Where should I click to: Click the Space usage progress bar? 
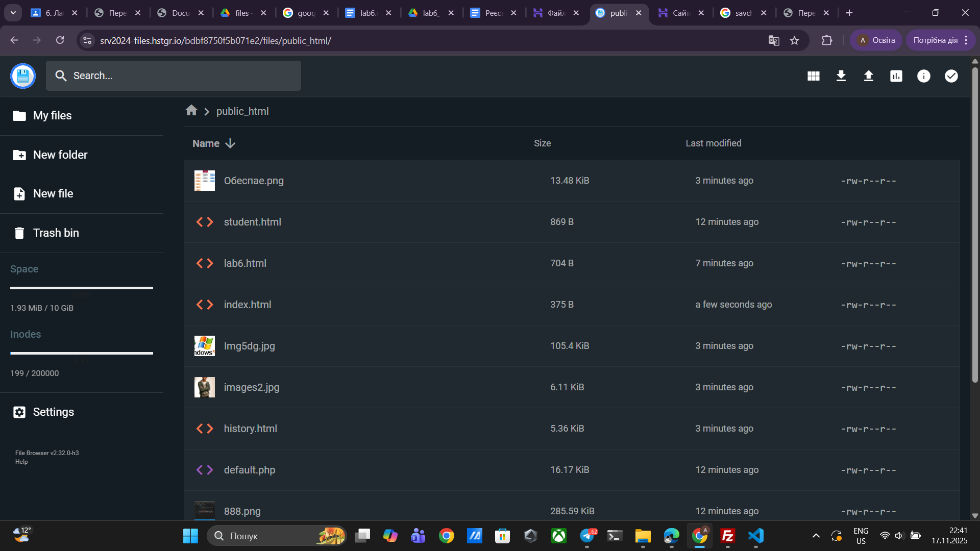[82, 288]
